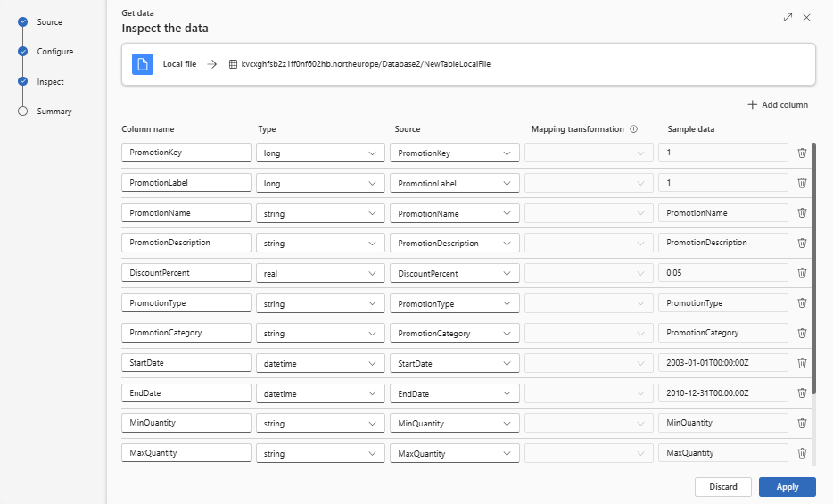The image size is (833, 504).
Task: Delete the StartDate column row
Action: point(802,363)
